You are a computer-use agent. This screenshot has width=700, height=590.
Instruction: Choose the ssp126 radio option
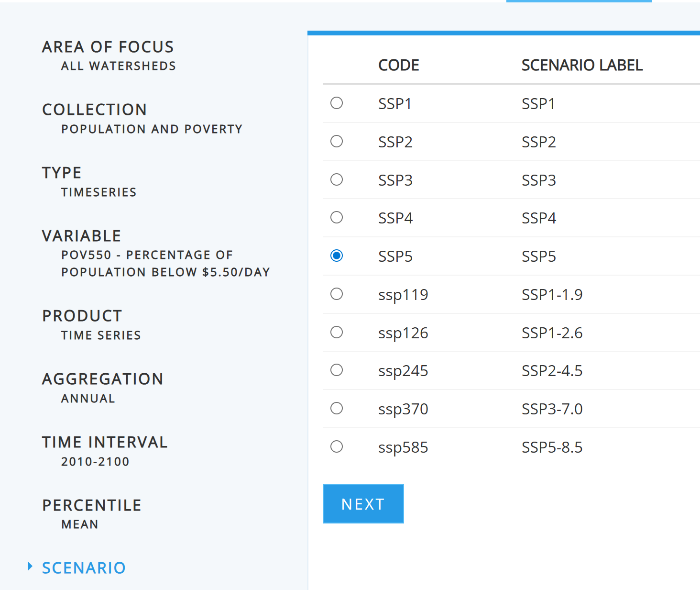[x=337, y=332]
